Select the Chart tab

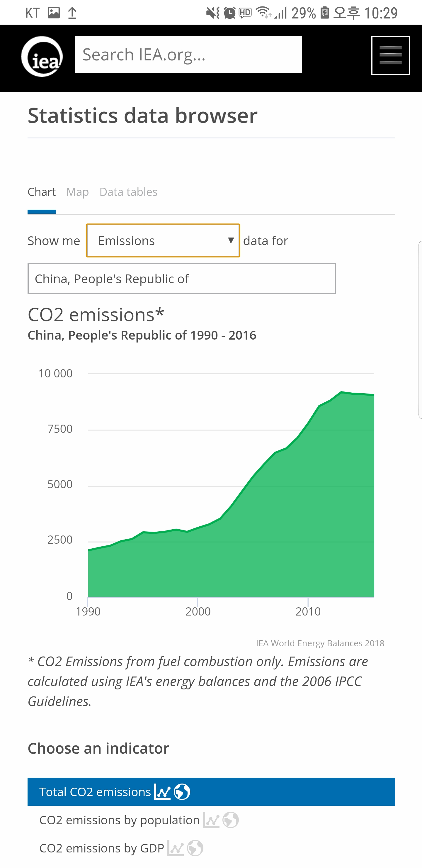pyautogui.click(x=41, y=192)
